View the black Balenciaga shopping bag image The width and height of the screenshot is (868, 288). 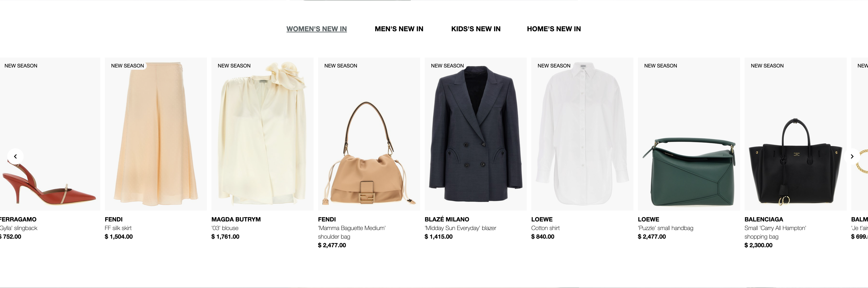pos(796,134)
